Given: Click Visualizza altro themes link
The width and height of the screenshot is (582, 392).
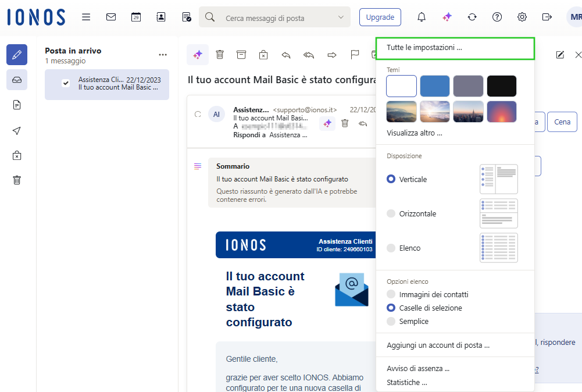Looking at the screenshot, I should tap(415, 133).
